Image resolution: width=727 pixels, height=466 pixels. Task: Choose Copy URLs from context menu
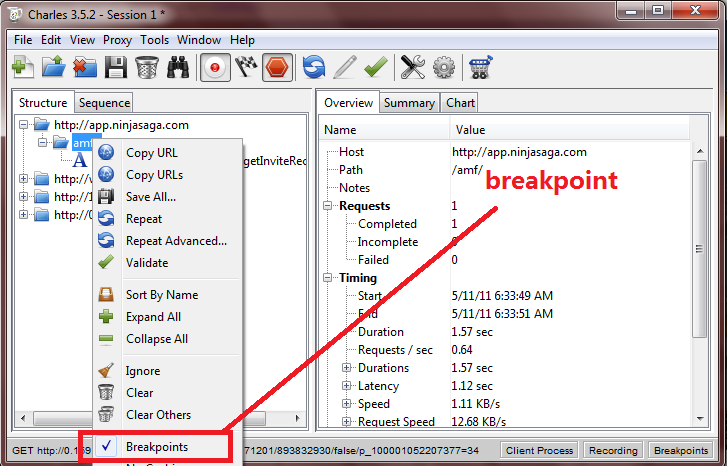[x=167, y=175]
